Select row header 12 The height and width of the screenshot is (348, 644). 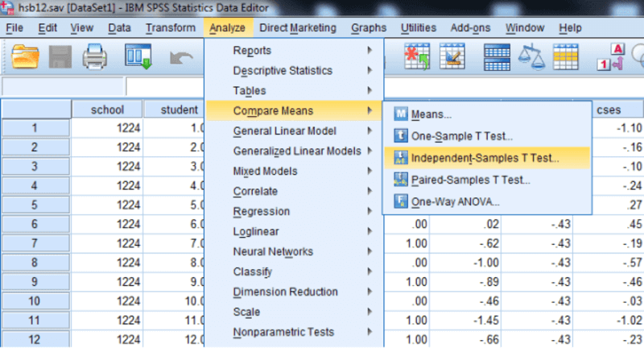click(35, 339)
